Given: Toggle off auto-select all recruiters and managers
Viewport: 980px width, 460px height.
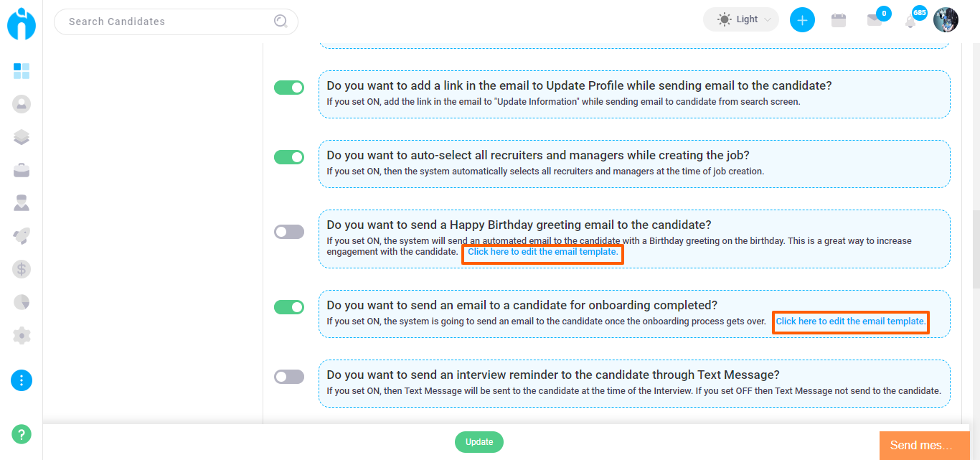Looking at the screenshot, I should (x=289, y=157).
